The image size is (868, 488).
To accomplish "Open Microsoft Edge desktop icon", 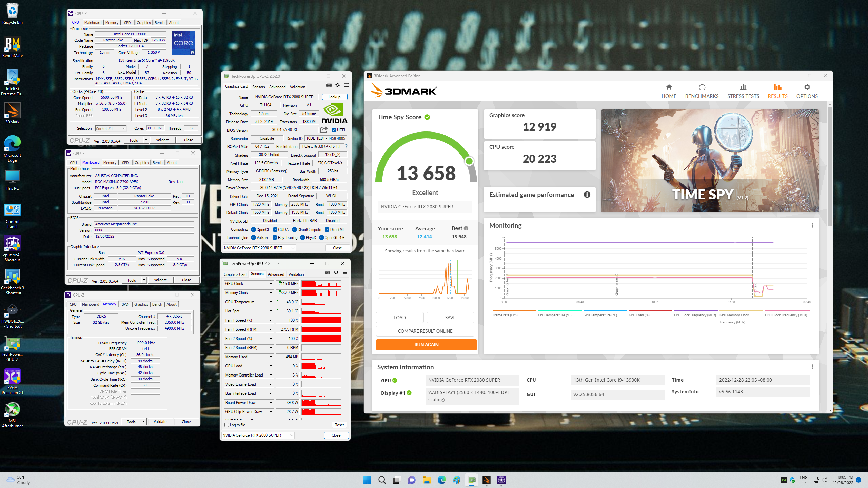I will (13, 149).
